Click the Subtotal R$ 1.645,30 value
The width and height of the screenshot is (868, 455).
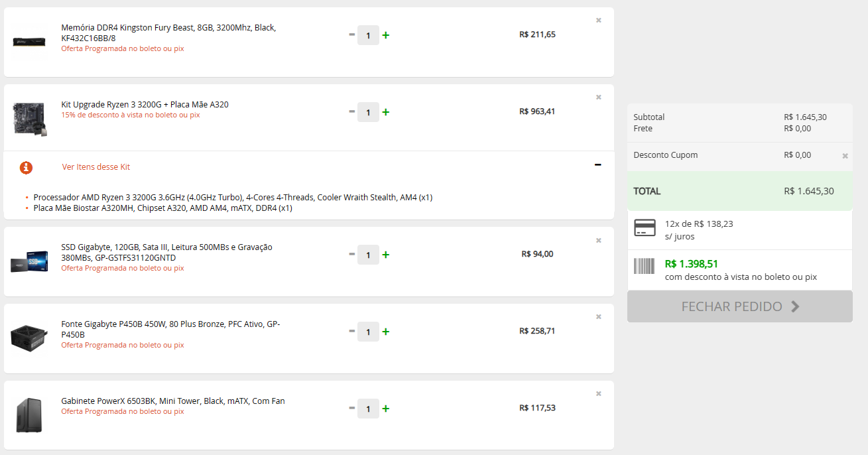pos(805,117)
